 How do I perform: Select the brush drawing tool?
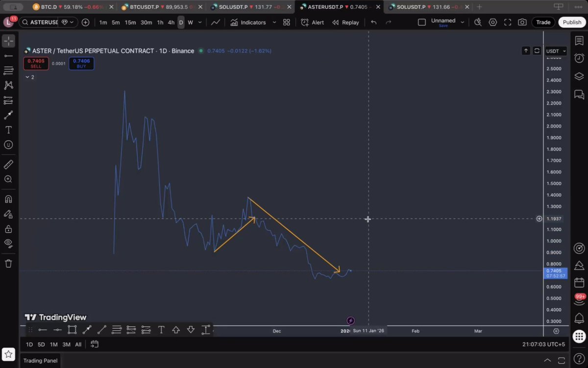[8, 115]
